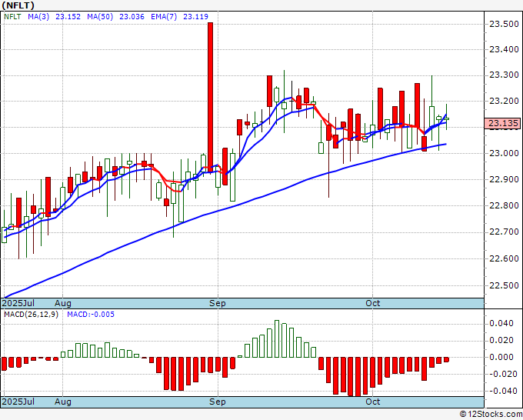Select the MA(3) legend label
Viewport: 523px width, 420px height.
[x=38, y=17]
